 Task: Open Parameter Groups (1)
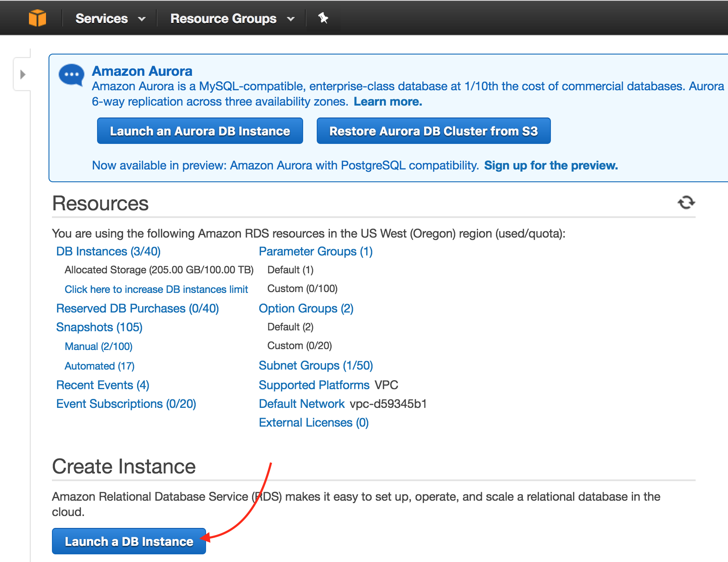point(316,251)
